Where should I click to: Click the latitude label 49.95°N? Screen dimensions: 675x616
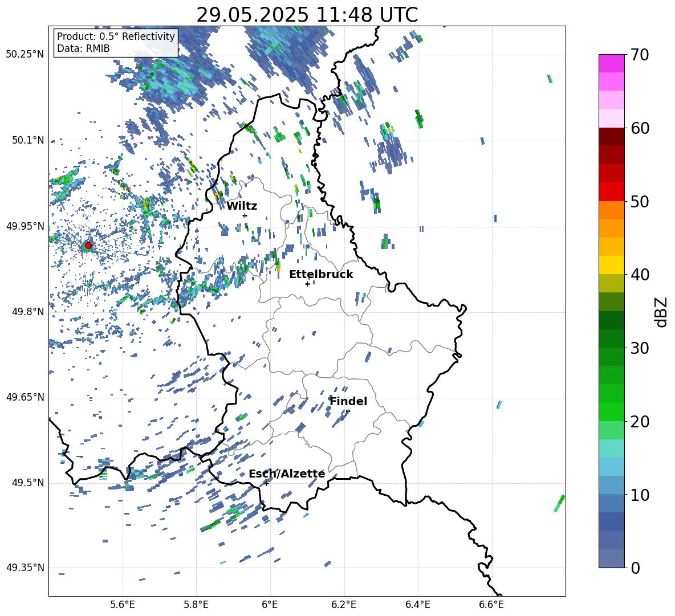25,226
